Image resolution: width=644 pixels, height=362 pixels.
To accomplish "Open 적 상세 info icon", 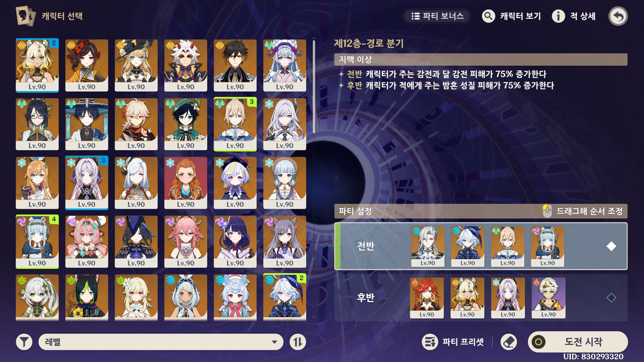I will (x=558, y=16).
